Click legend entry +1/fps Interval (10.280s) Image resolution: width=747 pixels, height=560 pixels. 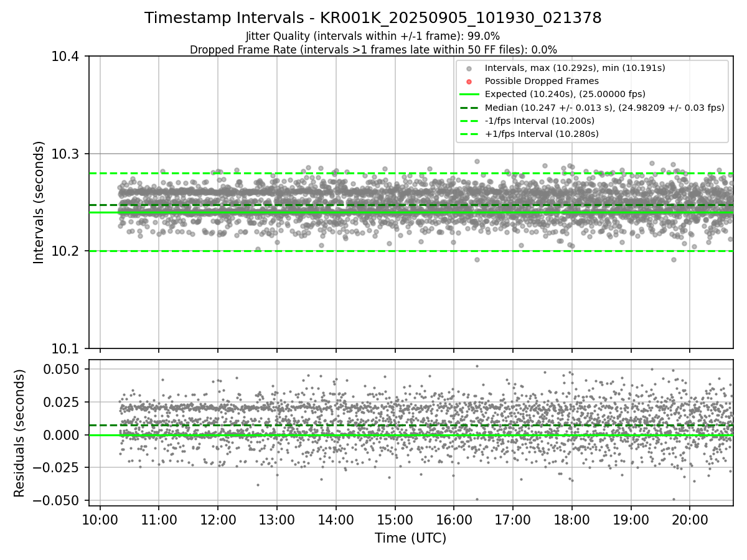point(542,134)
